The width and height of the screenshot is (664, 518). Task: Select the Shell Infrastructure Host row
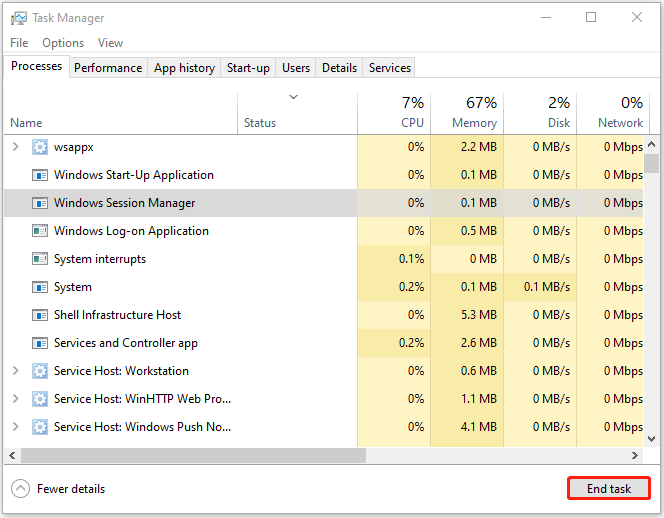point(324,315)
